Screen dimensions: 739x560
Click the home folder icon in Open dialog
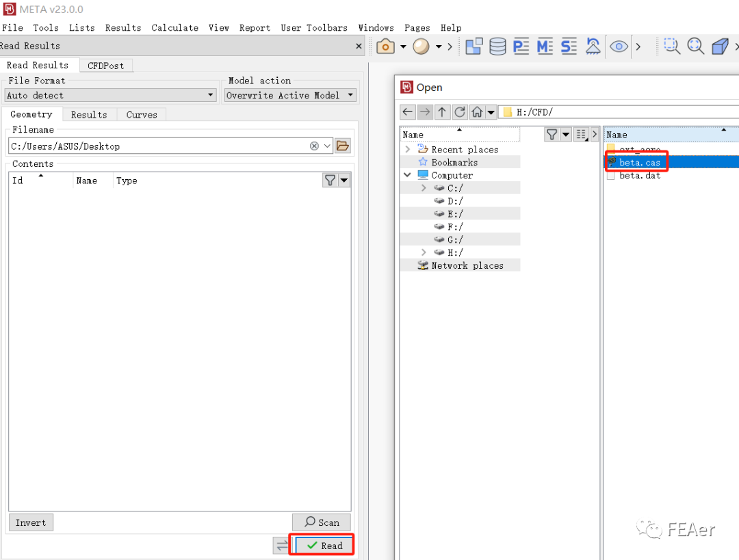pyautogui.click(x=477, y=112)
